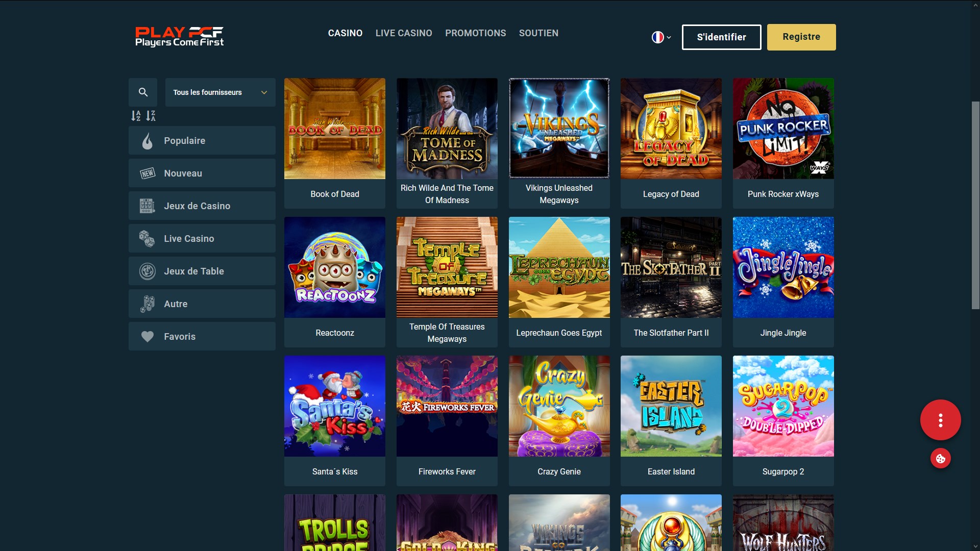This screenshot has width=980, height=551.
Task: Open the Crazy Genie thumbnail
Action: point(559,406)
